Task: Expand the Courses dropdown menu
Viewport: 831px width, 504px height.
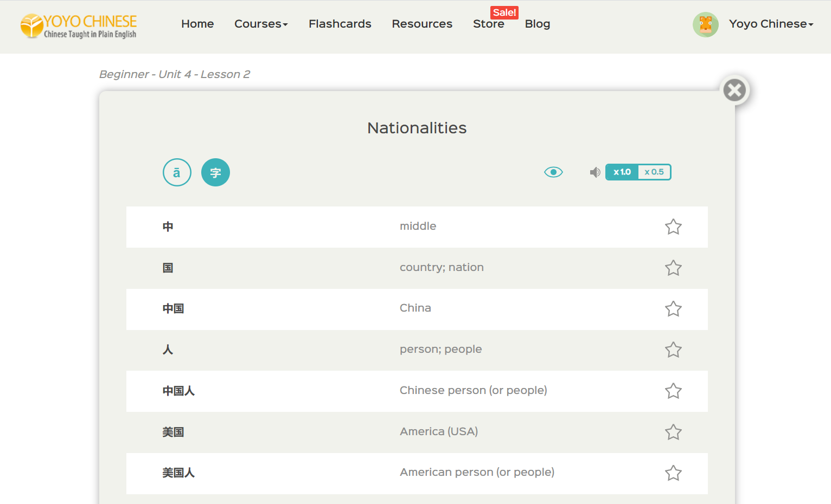Action: (261, 24)
